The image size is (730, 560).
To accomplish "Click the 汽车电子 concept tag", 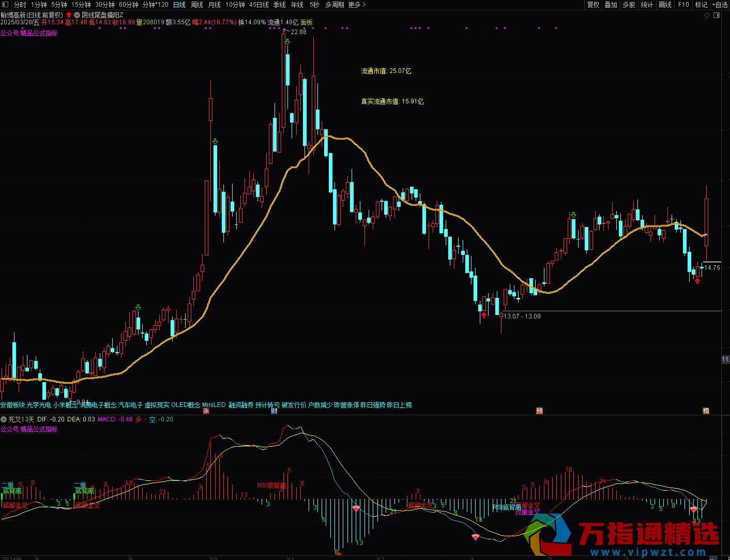I will point(130,405).
